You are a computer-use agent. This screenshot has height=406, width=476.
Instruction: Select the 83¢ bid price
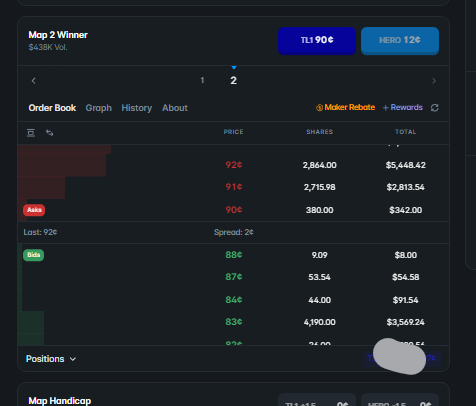point(234,322)
